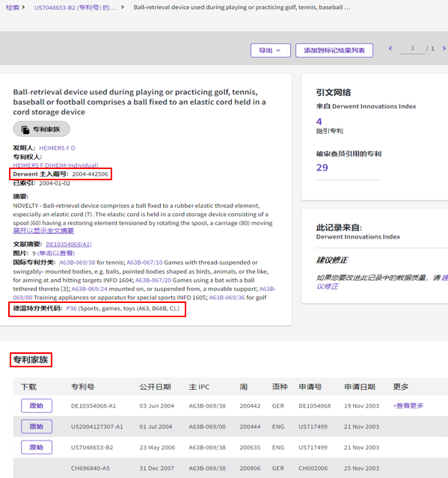Open IPC class A63B-069/38 link

(77, 263)
